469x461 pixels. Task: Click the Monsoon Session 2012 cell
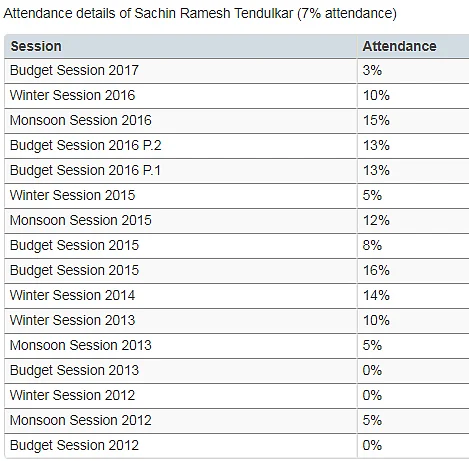[181, 421]
